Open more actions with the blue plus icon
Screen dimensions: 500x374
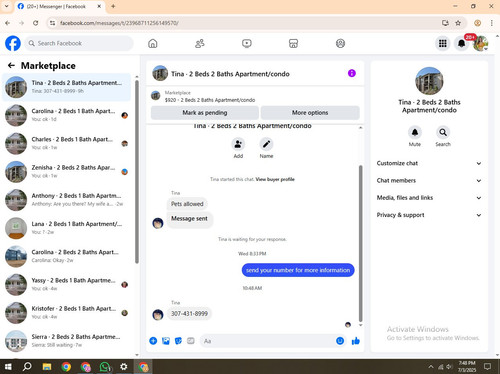[x=153, y=341]
